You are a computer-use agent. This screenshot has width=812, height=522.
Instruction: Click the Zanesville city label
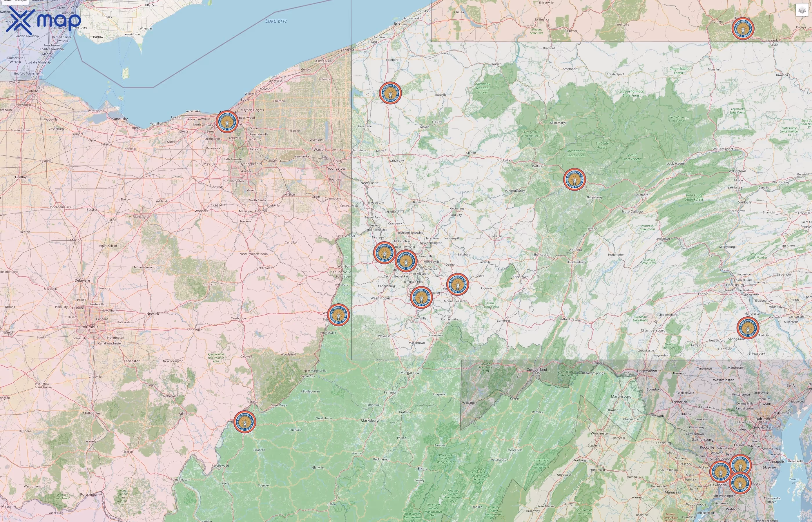[x=194, y=330]
